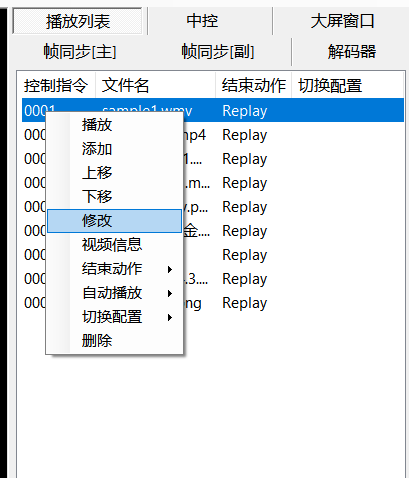Click Replay in the row ending with mp4
Image resolution: width=409 pixels, height=478 pixels.
coord(245,135)
